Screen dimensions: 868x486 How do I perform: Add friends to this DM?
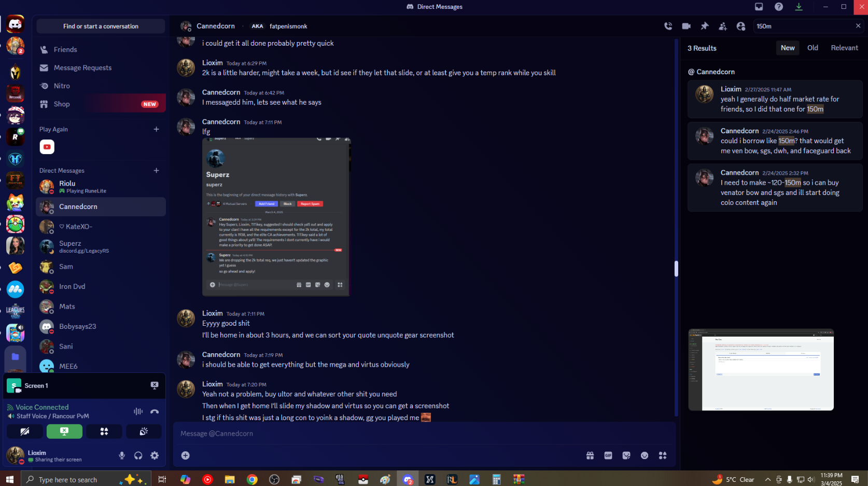[723, 26]
